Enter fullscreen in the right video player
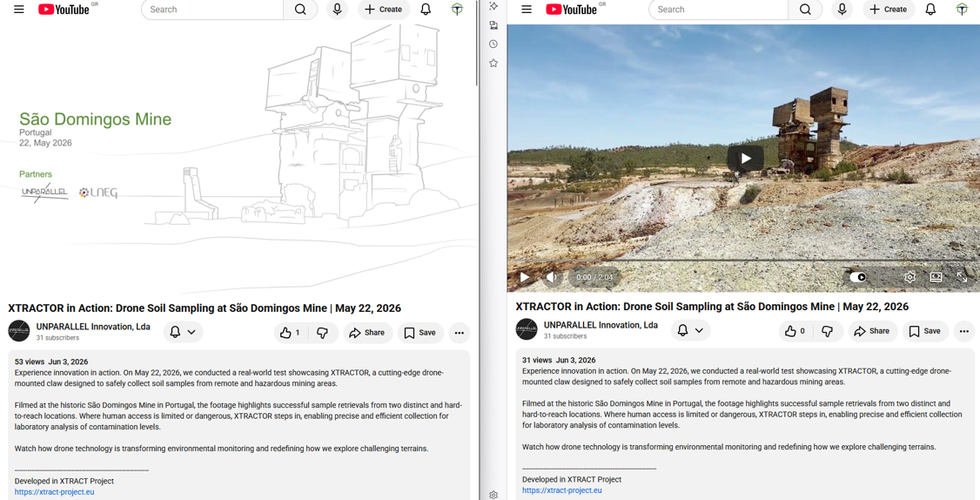The image size is (980, 500). [962, 277]
